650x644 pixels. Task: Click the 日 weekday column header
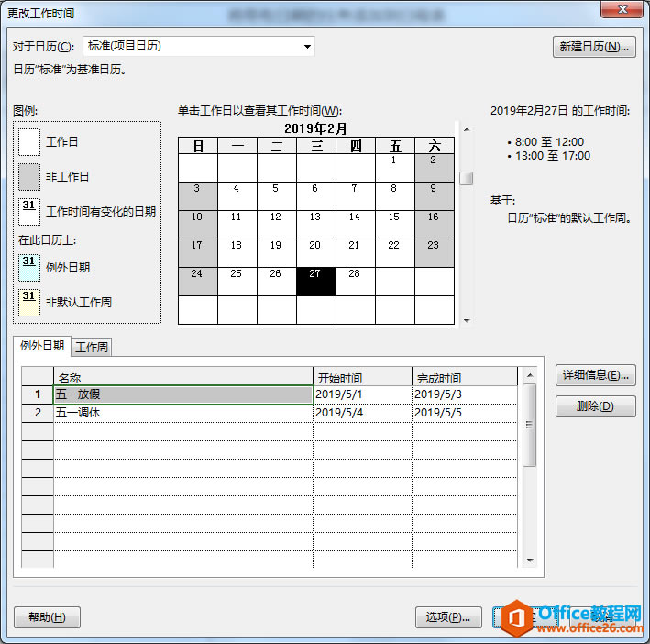click(198, 146)
